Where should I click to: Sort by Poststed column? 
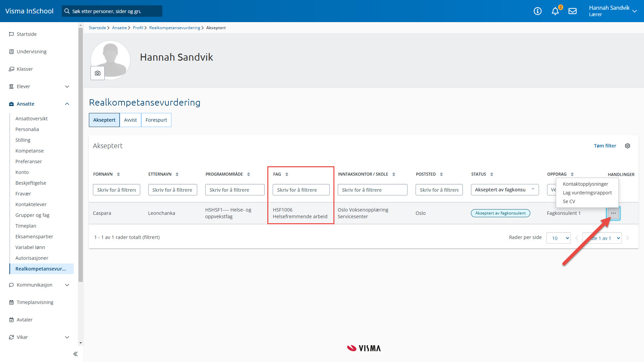pyautogui.click(x=441, y=174)
